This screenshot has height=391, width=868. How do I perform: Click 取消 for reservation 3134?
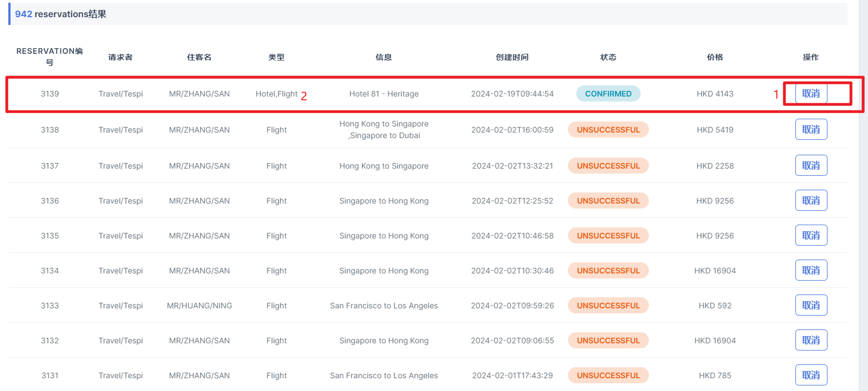[x=811, y=270]
